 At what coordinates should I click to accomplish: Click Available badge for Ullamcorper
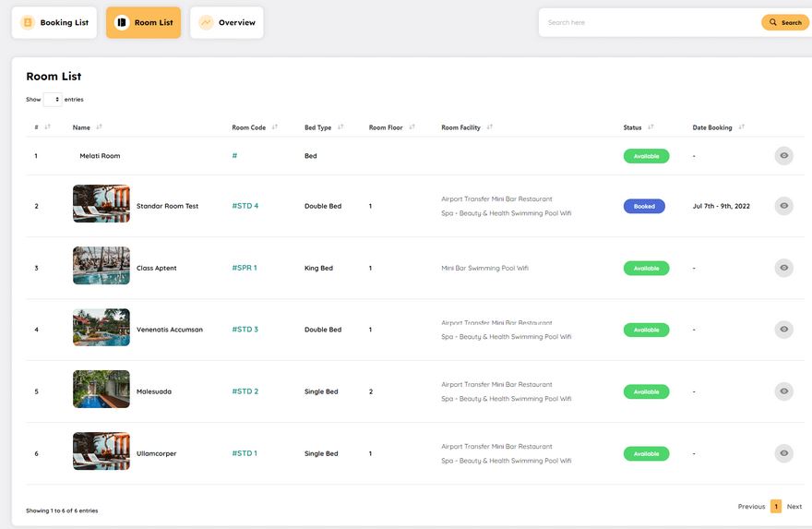(x=646, y=454)
